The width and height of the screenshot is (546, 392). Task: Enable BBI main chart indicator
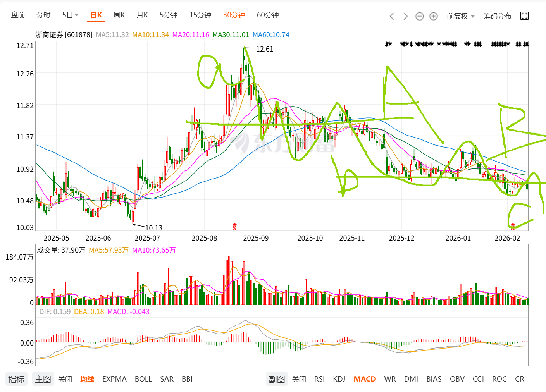click(x=187, y=379)
